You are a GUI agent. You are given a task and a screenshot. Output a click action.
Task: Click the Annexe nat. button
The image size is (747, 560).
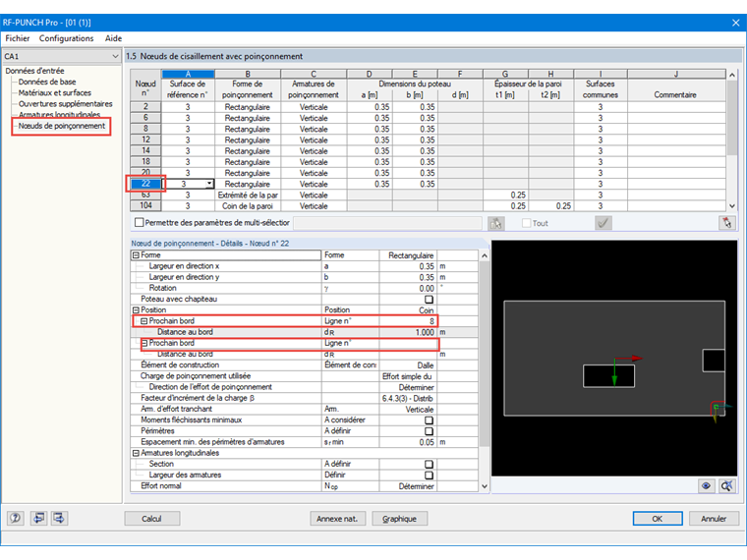(337, 519)
